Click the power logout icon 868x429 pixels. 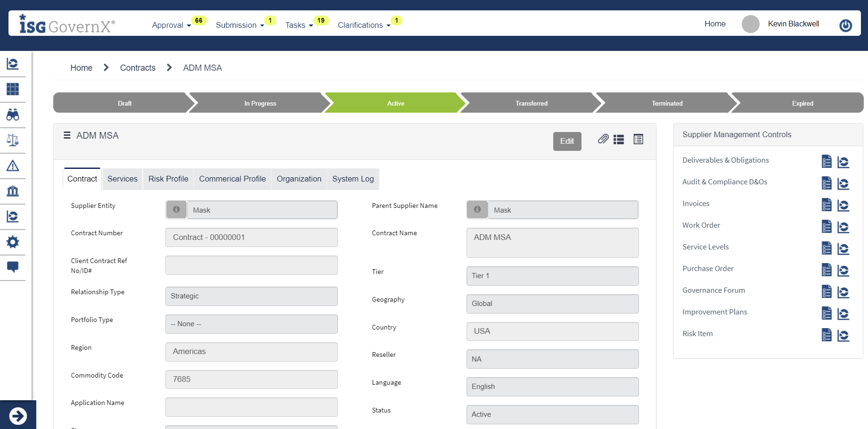click(x=845, y=25)
